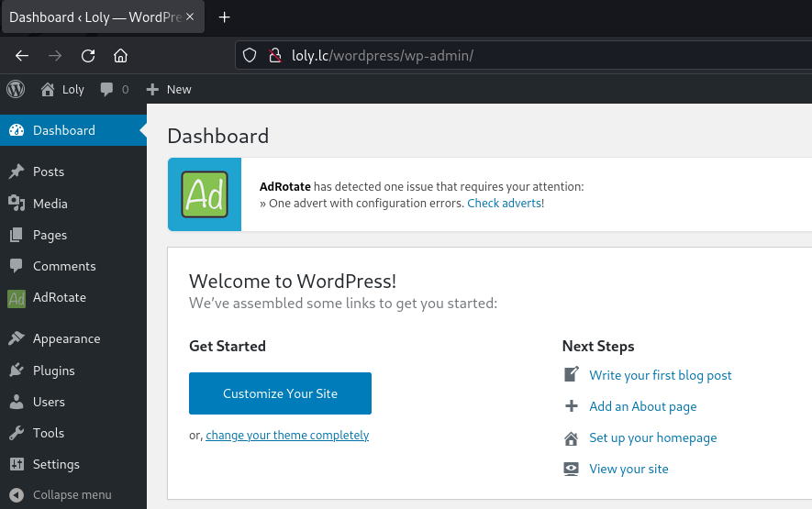
Task: Open the comments bubble in admin bar
Action: pyautogui.click(x=106, y=89)
